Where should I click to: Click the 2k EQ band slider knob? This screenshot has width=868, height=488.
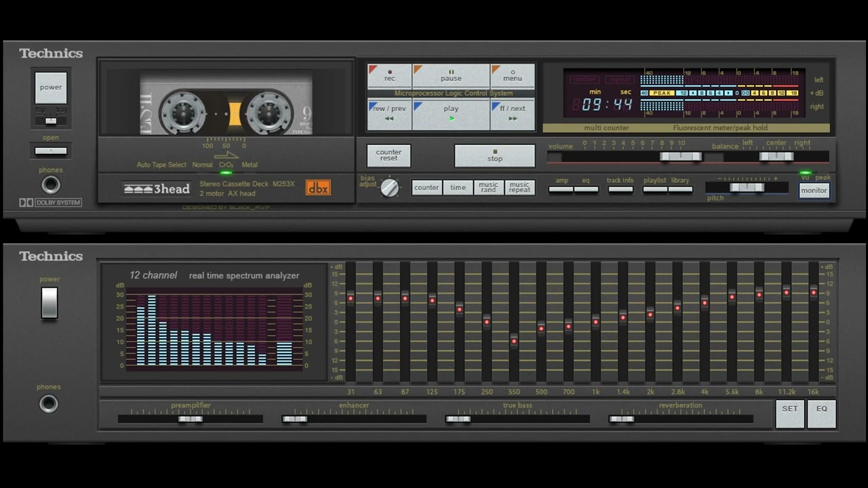pyautogui.click(x=650, y=314)
